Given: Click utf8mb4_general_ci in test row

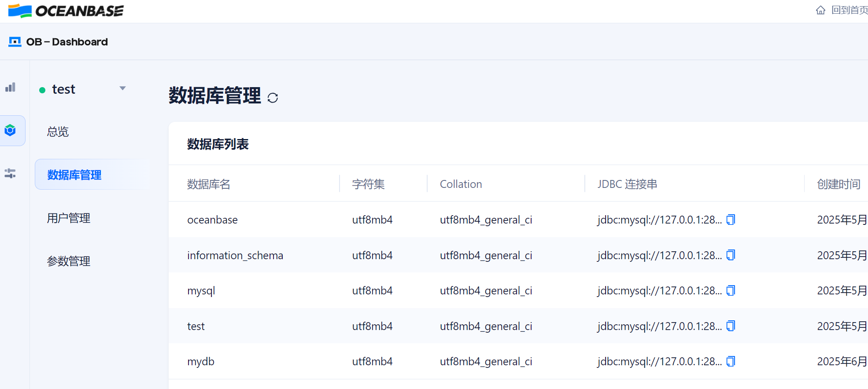Looking at the screenshot, I should [x=486, y=326].
